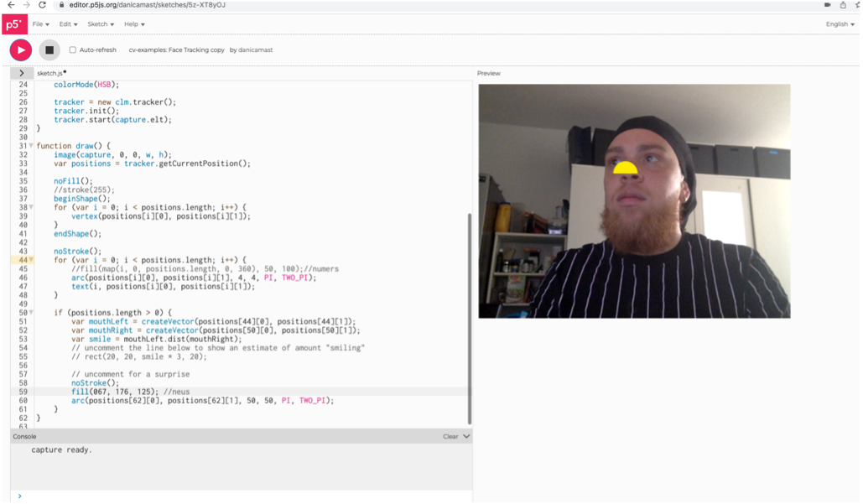
Task: Enable the Auto-refresh checkbox
Action: tap(72, 50)
